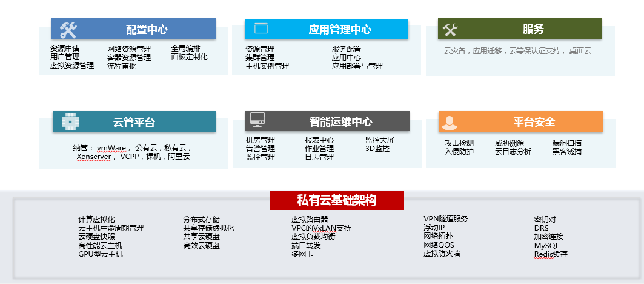This screenshot has height=284, width=644.
Task: Select VPC的VxLAN支持 item
Action: 321,228
